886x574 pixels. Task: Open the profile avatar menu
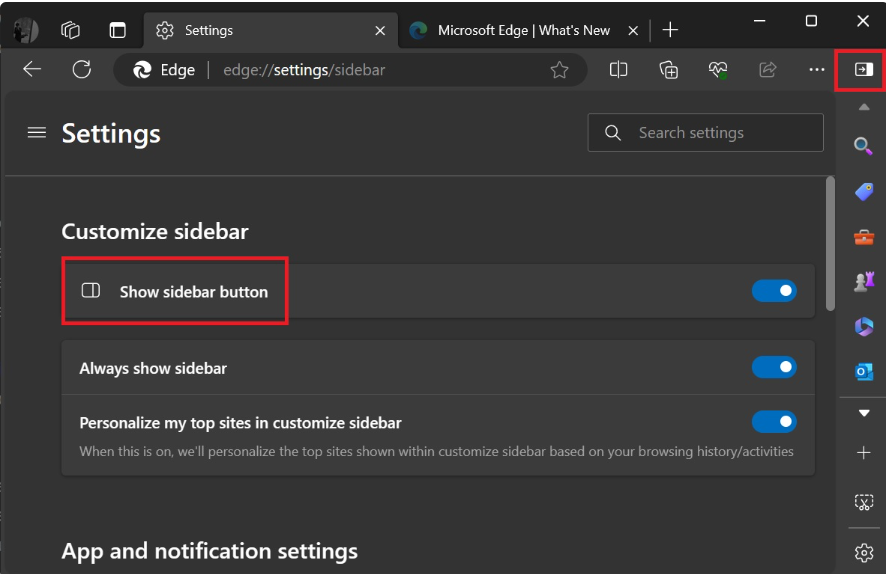click(x=25, y=30)
